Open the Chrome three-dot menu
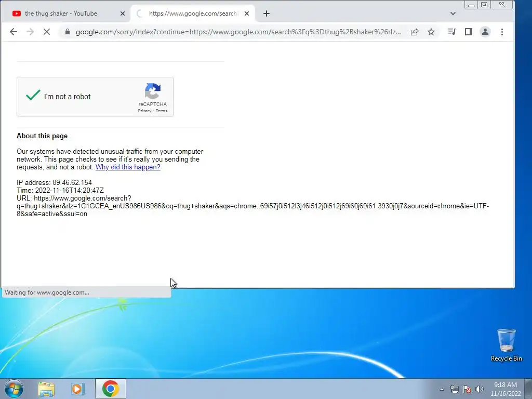Viewport: 532px width, 399px height. 502,32
